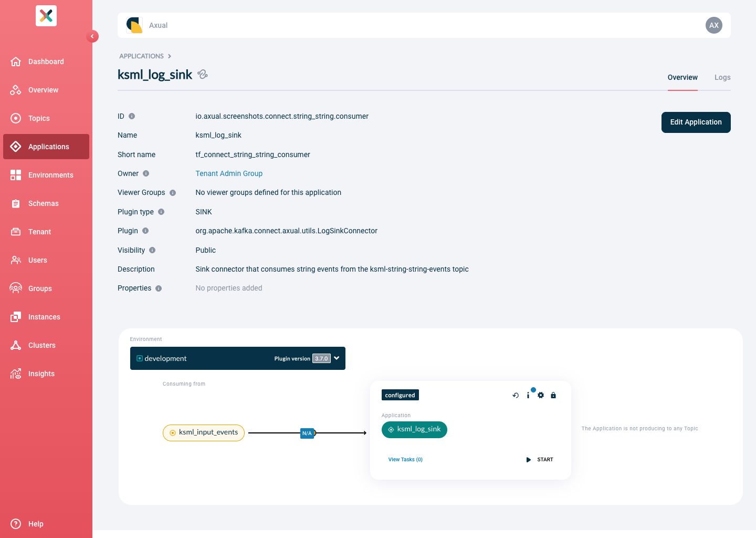This screenshot has height=538, width=756.
Task: Open the AX user avatar menu
Action: [x=714, y=25]
